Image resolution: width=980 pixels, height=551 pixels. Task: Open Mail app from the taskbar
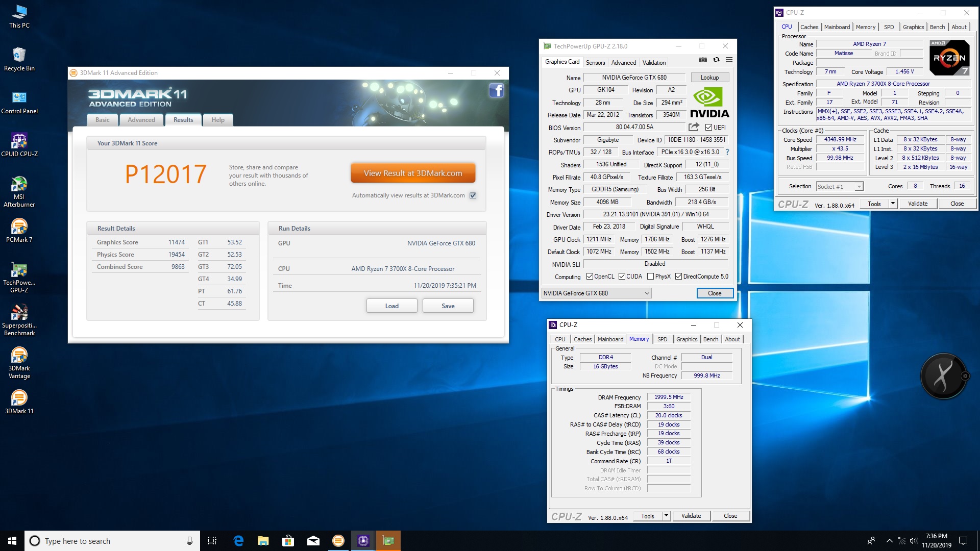pos(313,541)
